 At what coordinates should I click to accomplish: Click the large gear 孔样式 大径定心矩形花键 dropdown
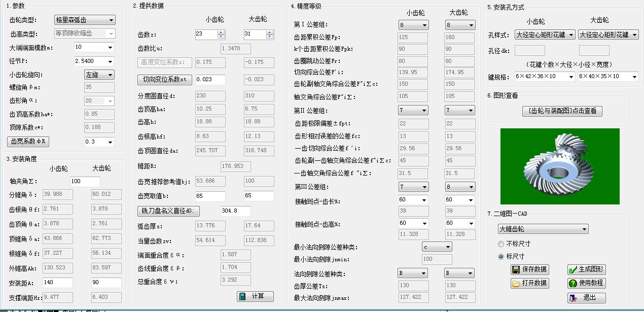pos(609,35)
